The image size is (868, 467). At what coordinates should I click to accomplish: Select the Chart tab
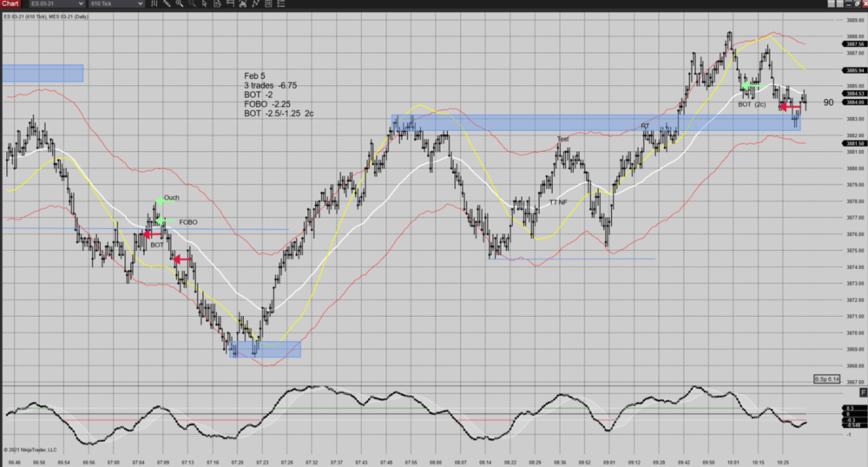(x=10, y=4)
